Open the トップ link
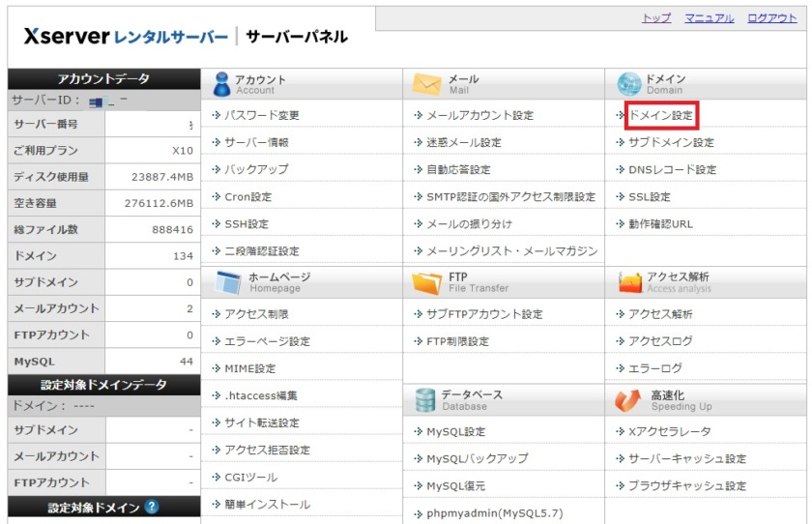The image size is (812, 524). click(656, 18)
